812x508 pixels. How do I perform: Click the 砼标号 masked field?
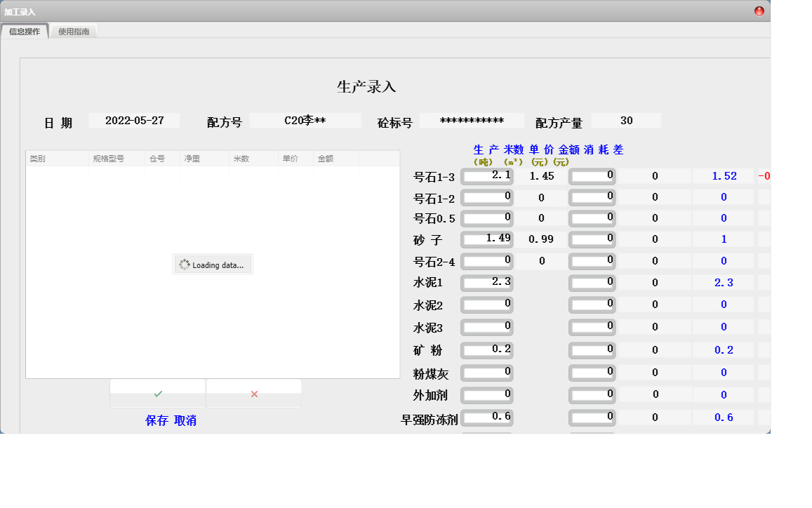coord(472,121)
